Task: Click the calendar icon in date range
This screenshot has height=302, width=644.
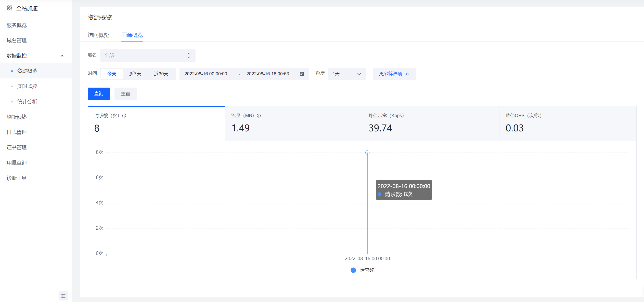Action: pos(302,74)
